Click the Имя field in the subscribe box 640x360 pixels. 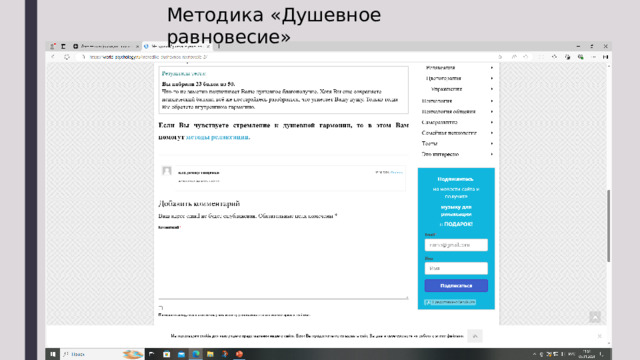tap(456, 268)
